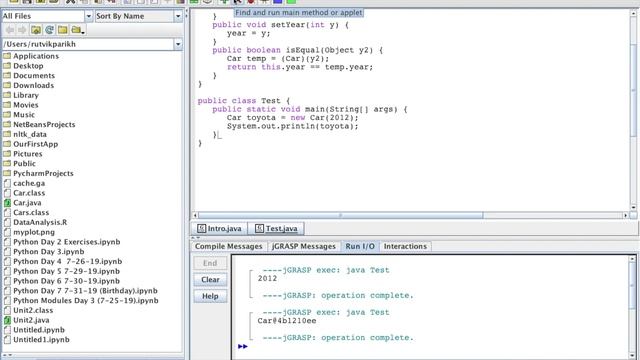Click the Intro.java tab's file icon
Viewport: 640px width, 360px height.
point(201,229)
